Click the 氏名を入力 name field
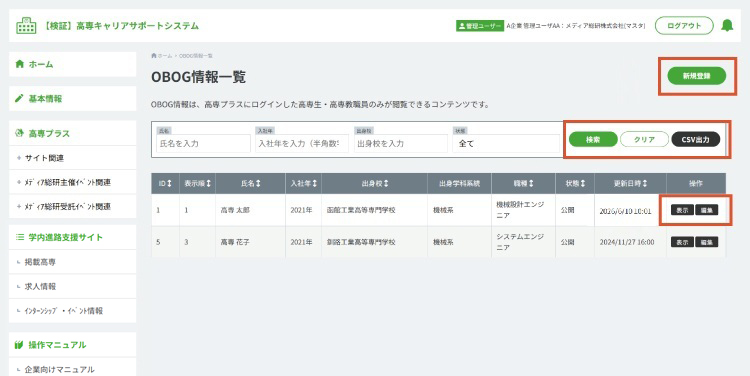The image size is (750, 376). pyautogui.click(x=203, y=143)
